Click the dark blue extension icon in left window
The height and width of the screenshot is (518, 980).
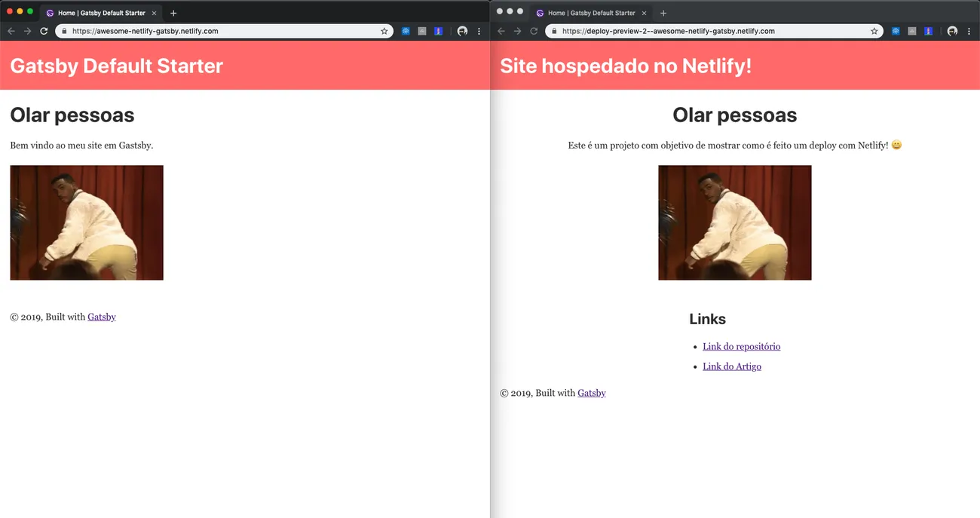[439, 31]
